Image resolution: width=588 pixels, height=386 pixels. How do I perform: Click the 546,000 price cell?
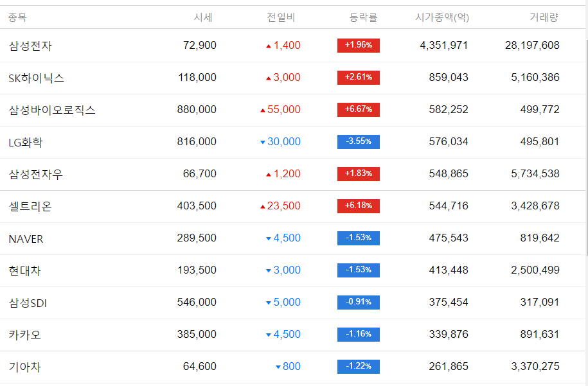tap(197, 302)
